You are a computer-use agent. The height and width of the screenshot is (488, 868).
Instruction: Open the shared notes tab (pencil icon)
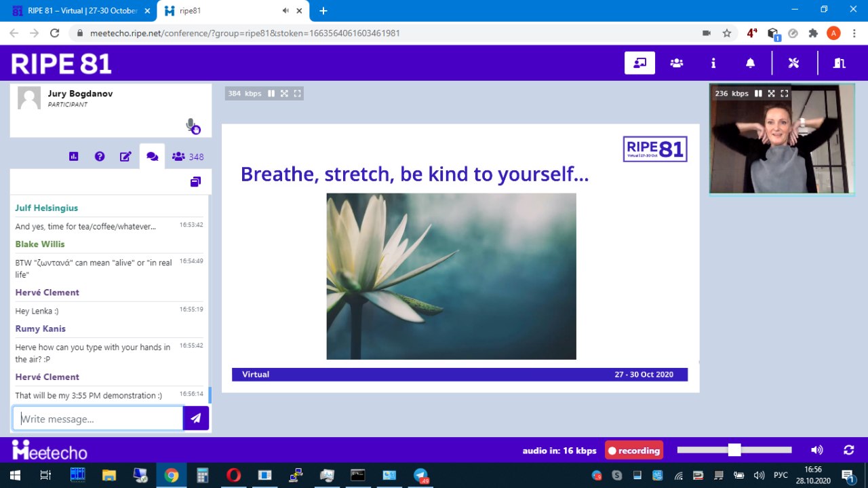(x=125, y=157)
